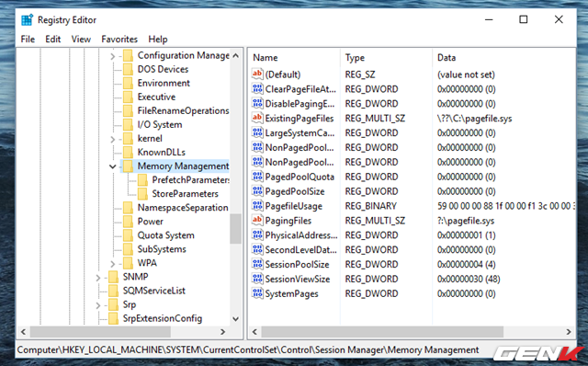Select the Executive key in tree
Image resolution: width=588 pixels, height=366 pixels.
[x=156, y=97]
